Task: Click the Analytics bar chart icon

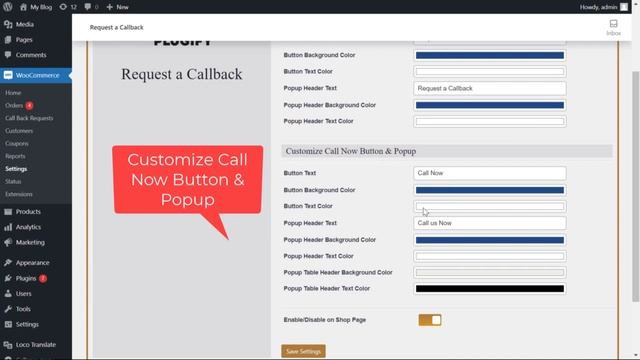Action: [8, 227]
